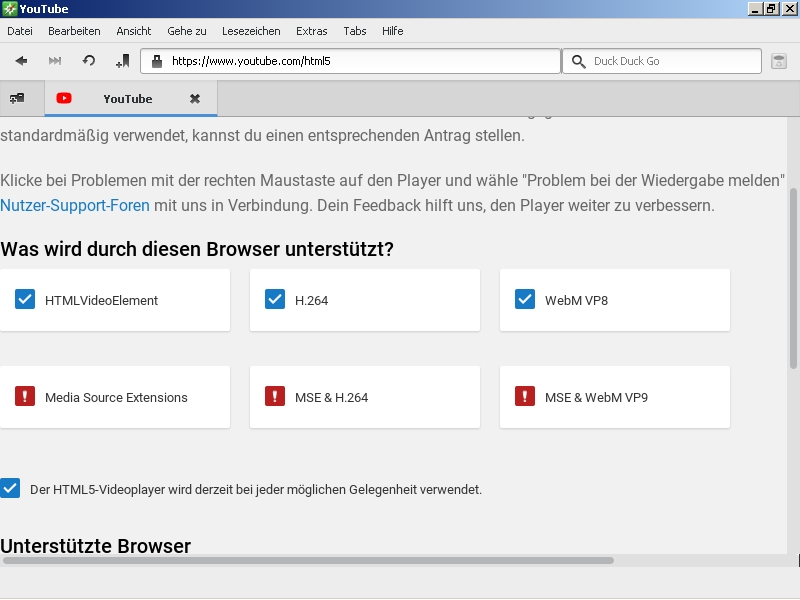Open the Extras menu
This screenshot has width=800, height=600.
coord(311,31)
